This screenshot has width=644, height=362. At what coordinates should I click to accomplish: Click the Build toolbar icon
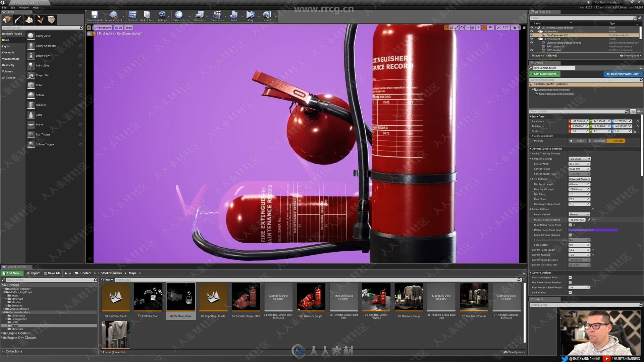click(234, 16)
